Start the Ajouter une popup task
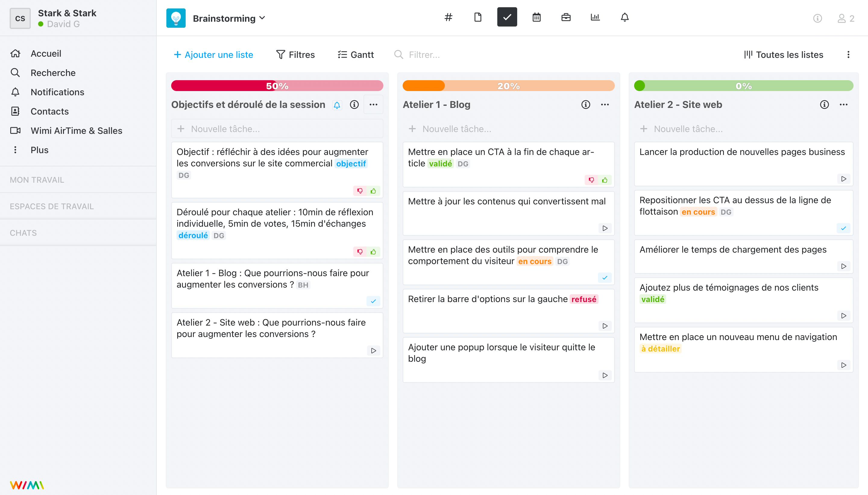 (605, 375)
